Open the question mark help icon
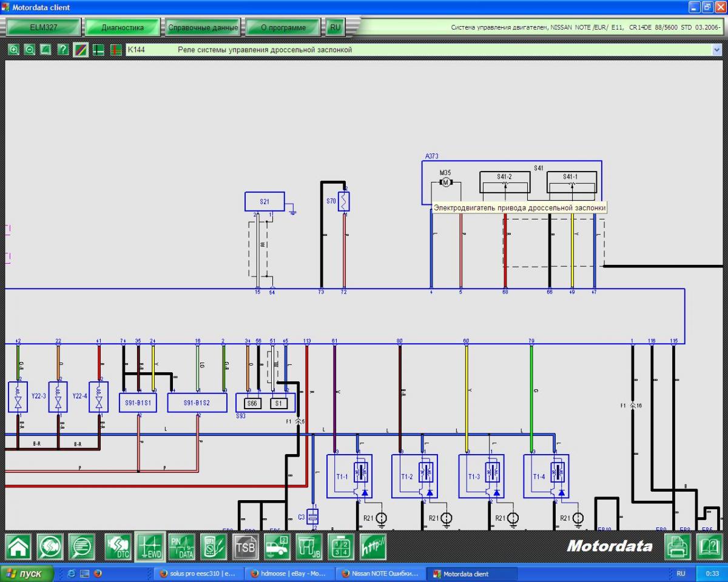The width and height of the screenshot is (728, 582). click(63, 50)
